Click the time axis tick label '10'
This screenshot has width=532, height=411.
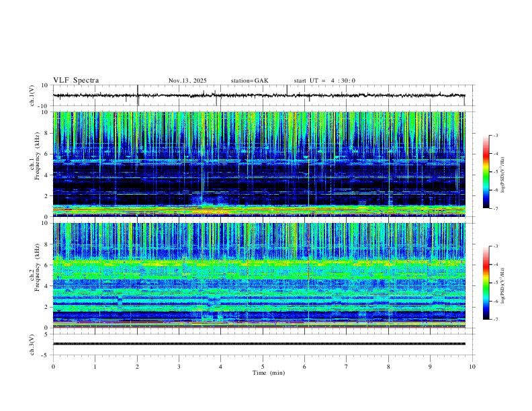point(472,367)
